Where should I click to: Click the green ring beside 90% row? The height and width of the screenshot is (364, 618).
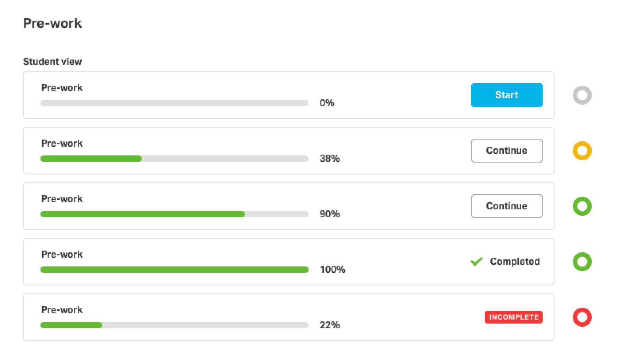[x=582, y=206]
